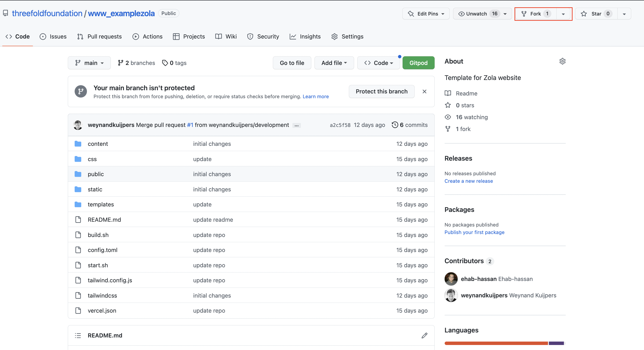Open the main branch selector dropdown
This screenshot has width=644, height=350.
[x=89, y=63]
